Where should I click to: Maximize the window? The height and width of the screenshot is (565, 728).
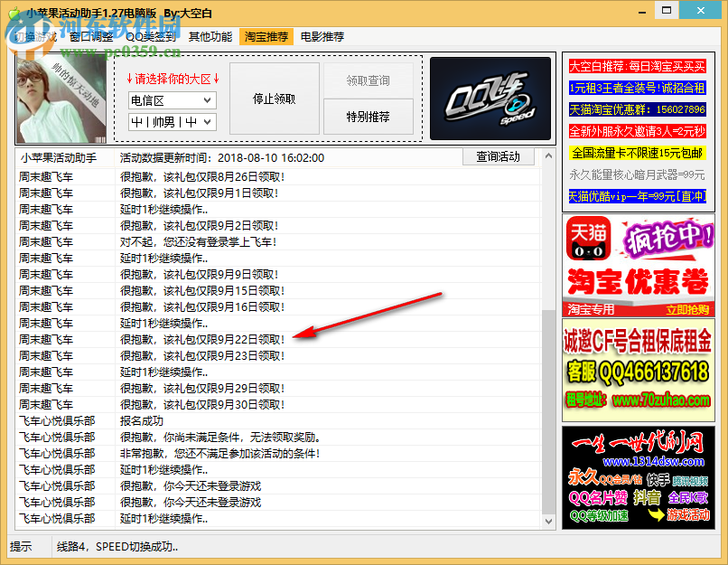[x=667, y=10]
